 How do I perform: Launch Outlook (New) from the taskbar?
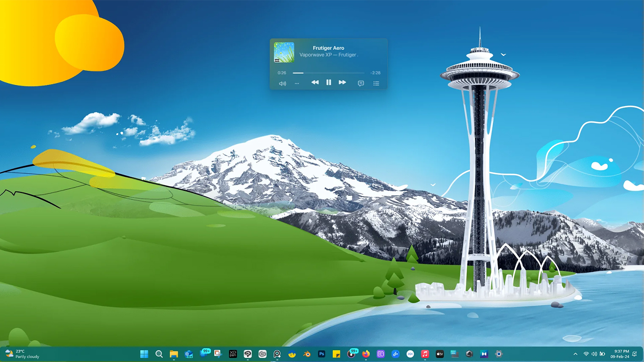pos(189,354)
